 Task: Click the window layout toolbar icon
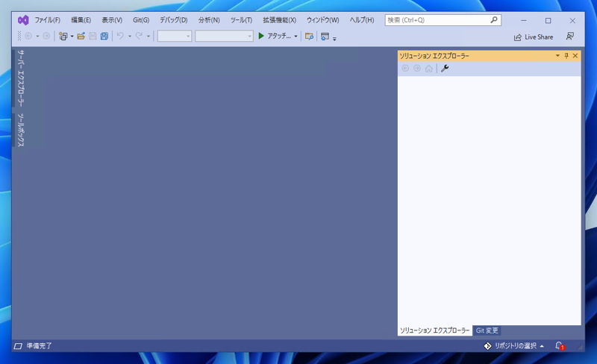tap(325, 36)
